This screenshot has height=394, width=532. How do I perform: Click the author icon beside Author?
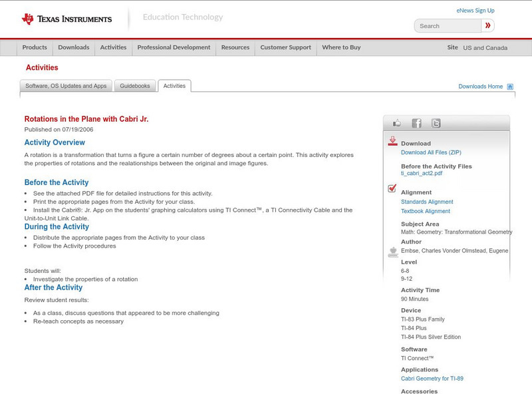click(392, 252)
